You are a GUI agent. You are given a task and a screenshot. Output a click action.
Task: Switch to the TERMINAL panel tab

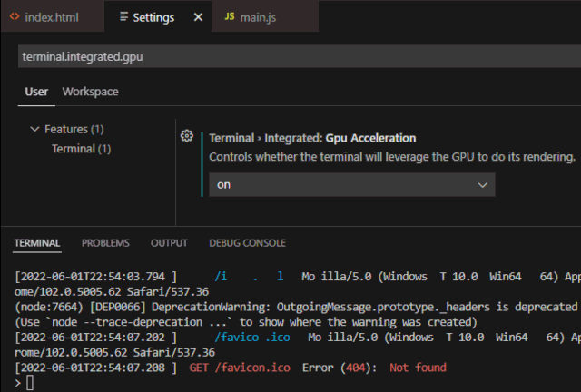[37, 243]
